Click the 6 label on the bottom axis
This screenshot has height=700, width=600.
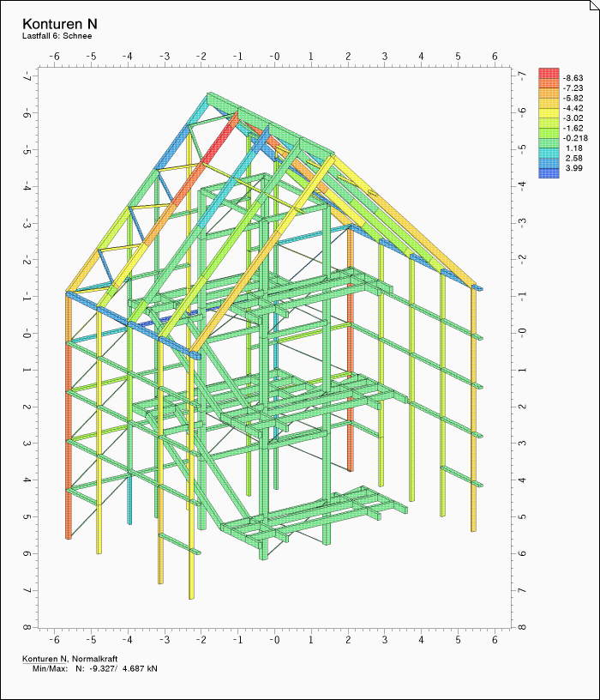click(x=495, y=640)
